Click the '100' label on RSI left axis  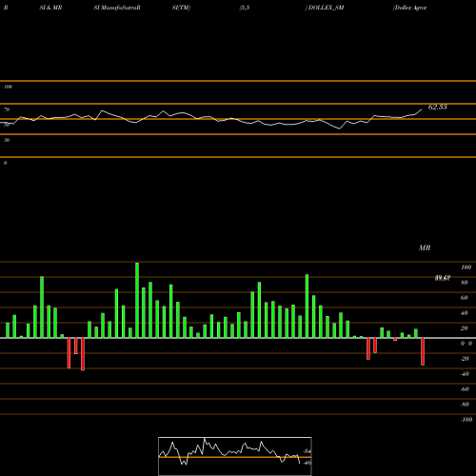pos(8,87)
